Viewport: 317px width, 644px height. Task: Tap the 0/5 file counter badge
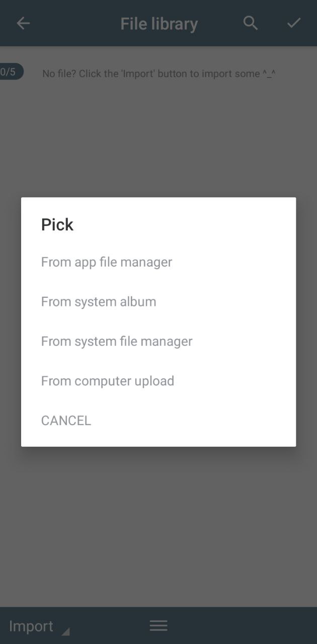click(10, 72)
